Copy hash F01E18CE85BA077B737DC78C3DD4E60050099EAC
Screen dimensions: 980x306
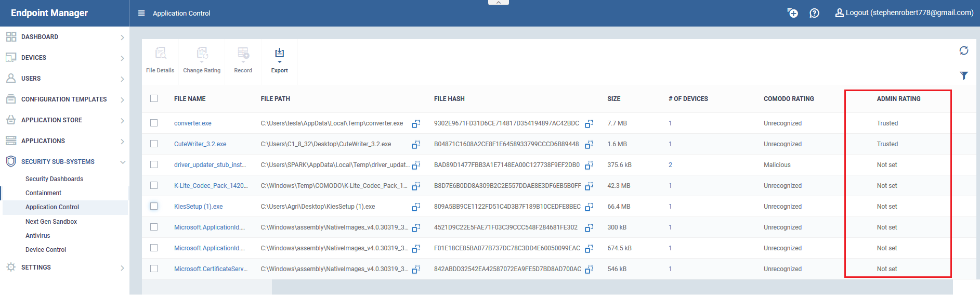click(589, 249)
